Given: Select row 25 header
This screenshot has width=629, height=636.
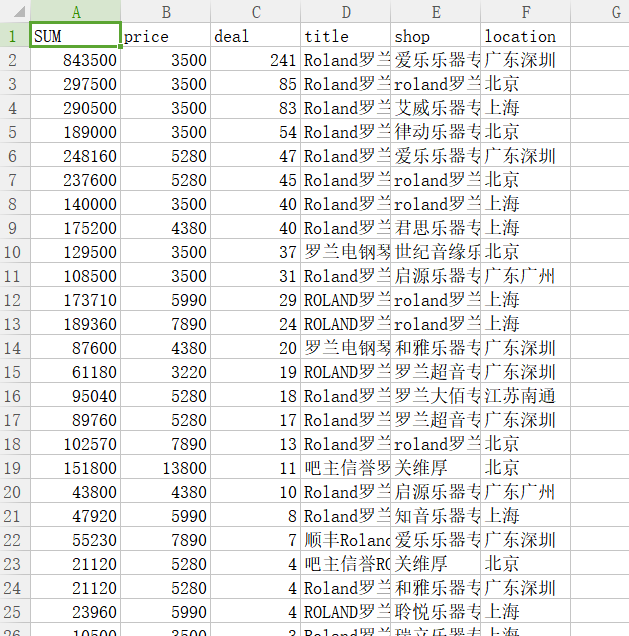Looking at the screenshot, I should coord(15,612).
